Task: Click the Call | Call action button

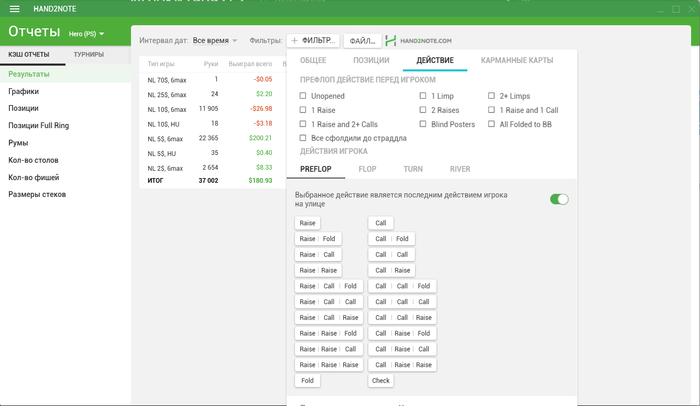Action: pos(392,255)
